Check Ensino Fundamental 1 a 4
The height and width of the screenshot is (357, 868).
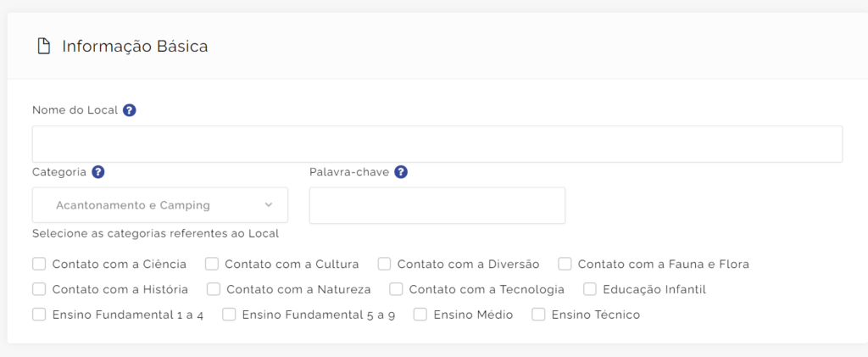[x=39, y=315]
